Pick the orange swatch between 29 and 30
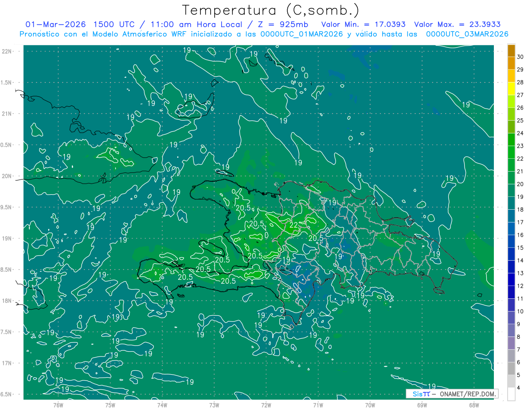Viewport: 532px width, 411px height. tap(511, 63)
